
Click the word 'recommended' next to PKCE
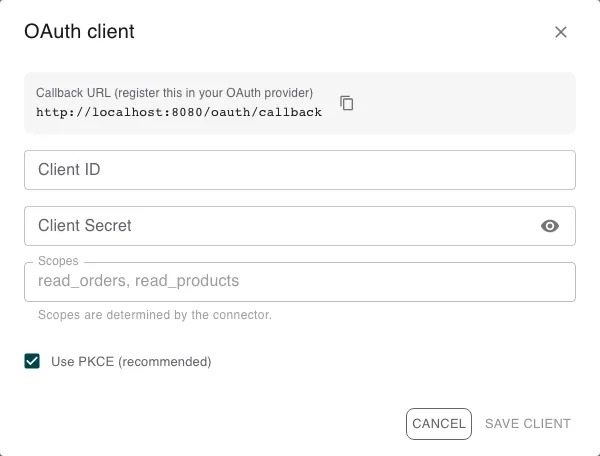coord(165,362)
